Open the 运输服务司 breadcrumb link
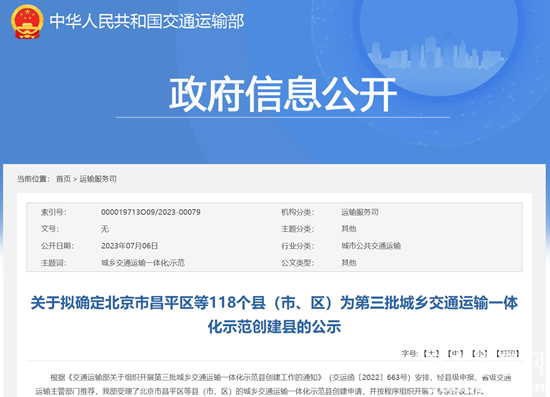 click(x=98, y=179)
